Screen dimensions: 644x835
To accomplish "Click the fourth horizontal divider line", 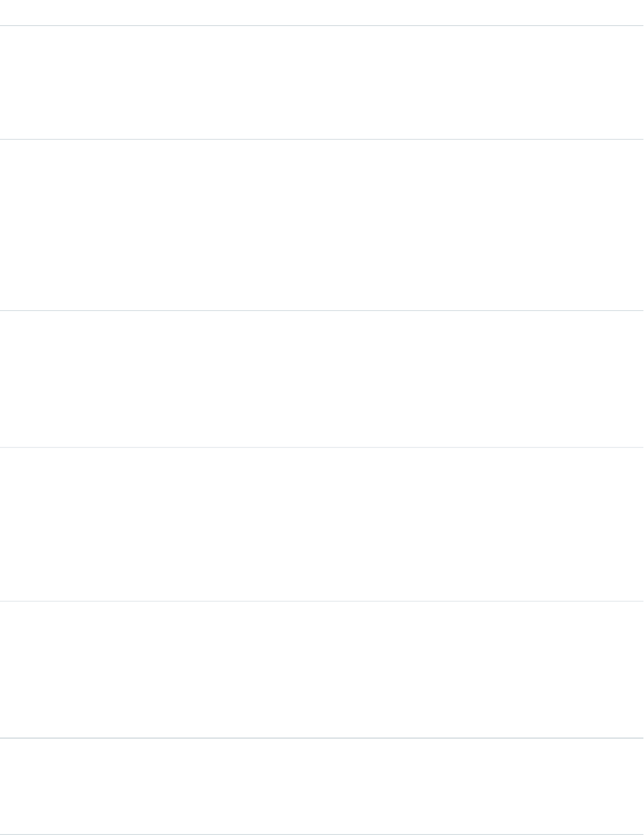I will pos(322,447).
